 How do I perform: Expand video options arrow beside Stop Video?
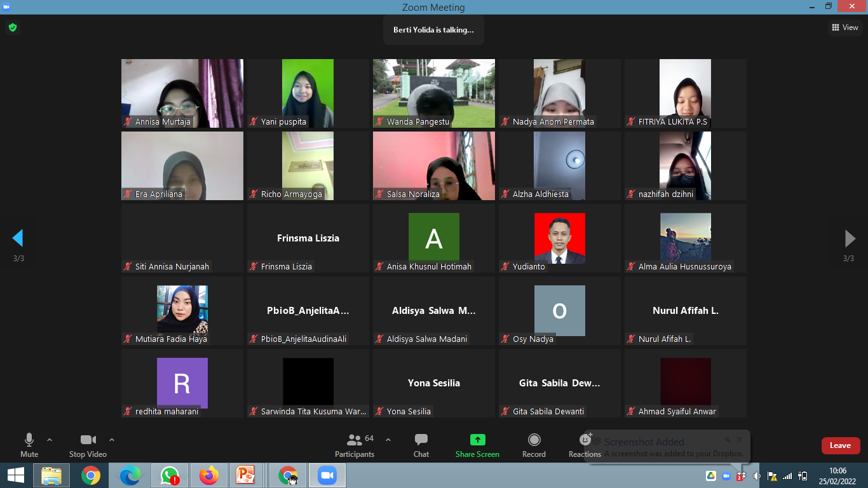click(112, 440)
